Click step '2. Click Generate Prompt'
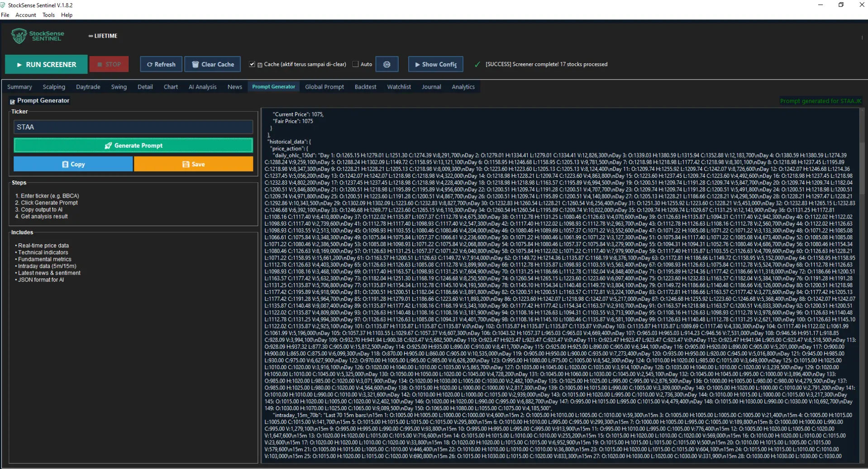 tap(47, 203)
